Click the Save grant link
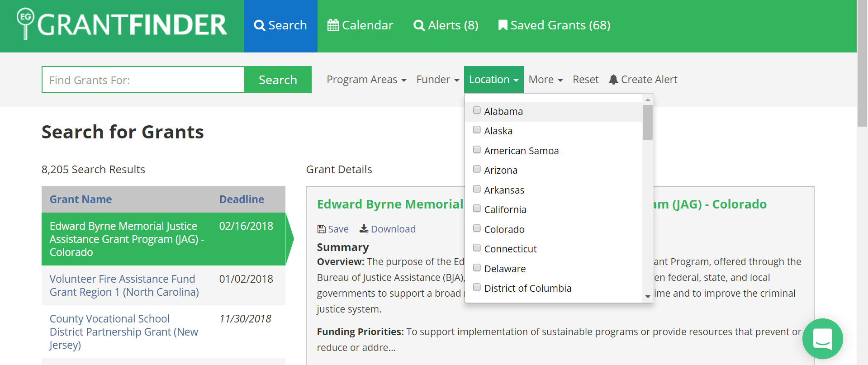Image resolution: width=868 pixels, height=365 pixels. click(333, 229)
